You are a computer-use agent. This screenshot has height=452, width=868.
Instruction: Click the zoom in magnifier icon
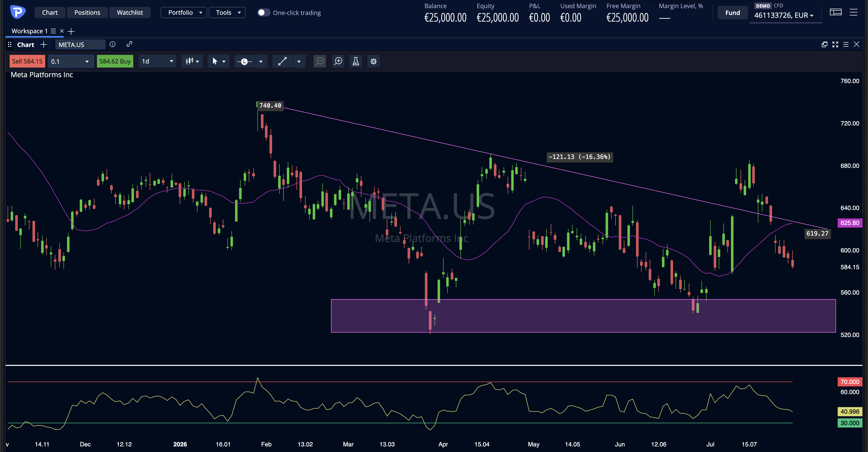pos(338,61)
